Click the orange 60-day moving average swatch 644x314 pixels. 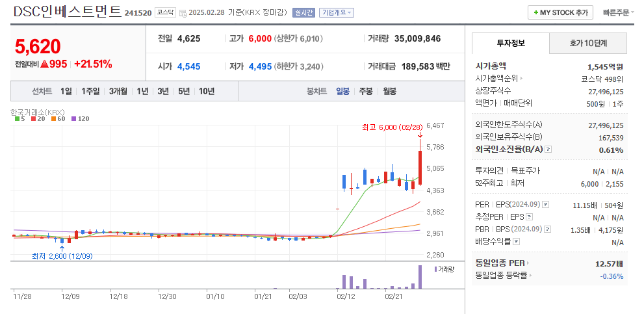click(53, 119)
